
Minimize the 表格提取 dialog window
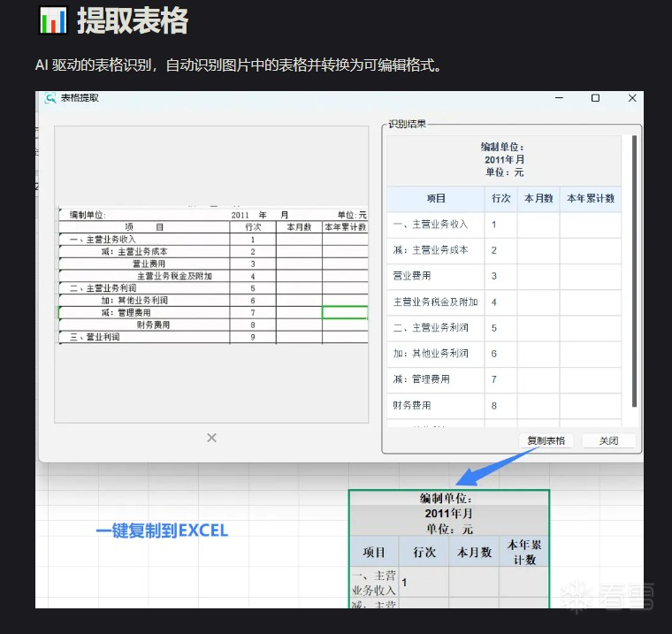coord(559,98)
